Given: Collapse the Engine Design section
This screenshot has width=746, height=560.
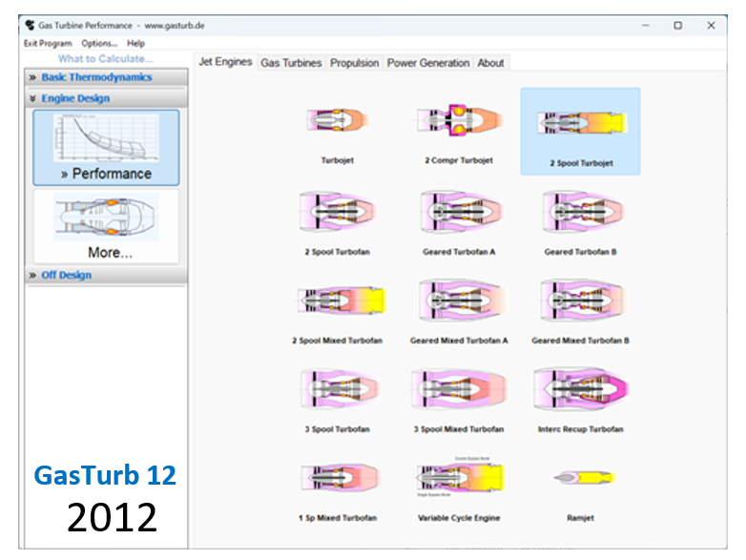Looking at the screenshot, I should tap(106, 98).
